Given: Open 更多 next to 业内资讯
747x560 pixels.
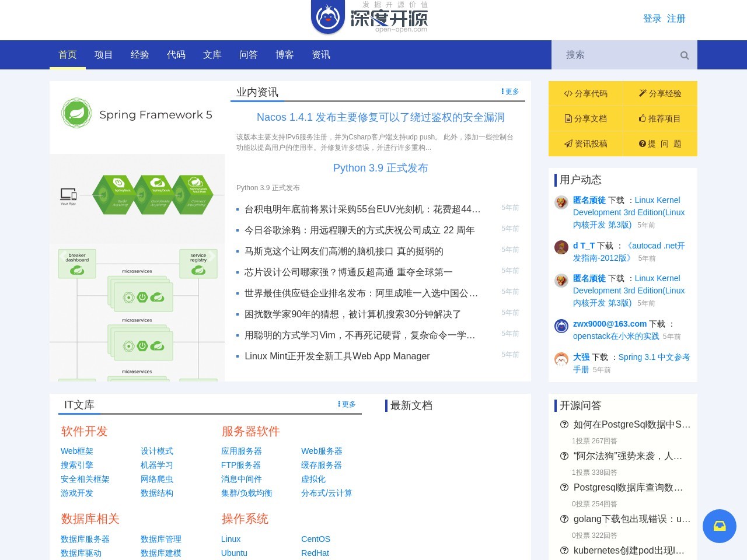Looking at the screenshot, I should [x=509, y=92].
